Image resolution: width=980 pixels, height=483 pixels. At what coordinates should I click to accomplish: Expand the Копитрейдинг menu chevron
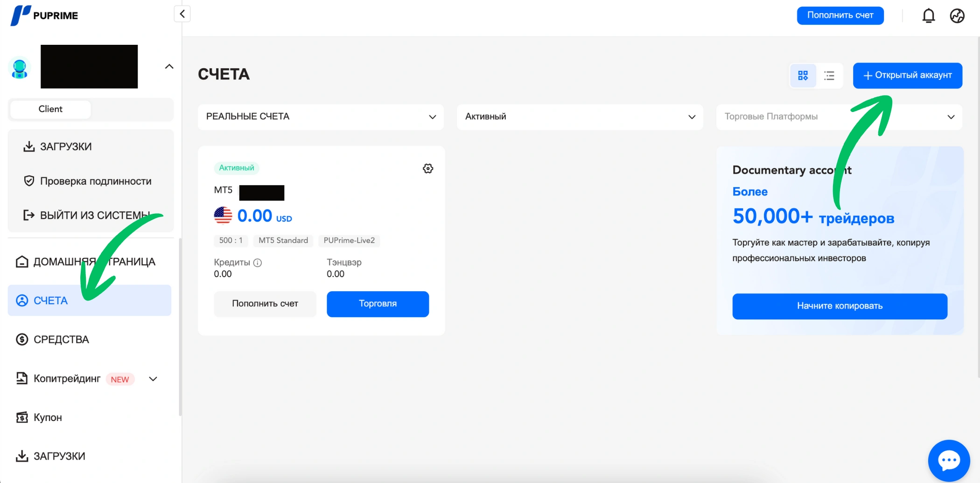153,379
